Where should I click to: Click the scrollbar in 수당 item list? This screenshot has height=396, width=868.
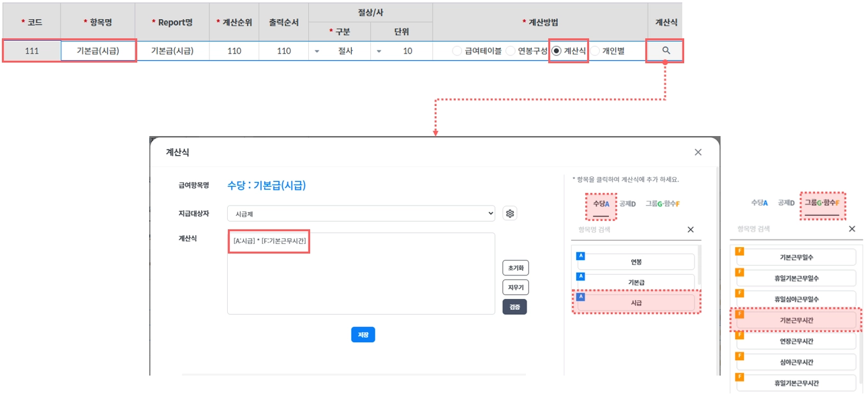(701, 265)
